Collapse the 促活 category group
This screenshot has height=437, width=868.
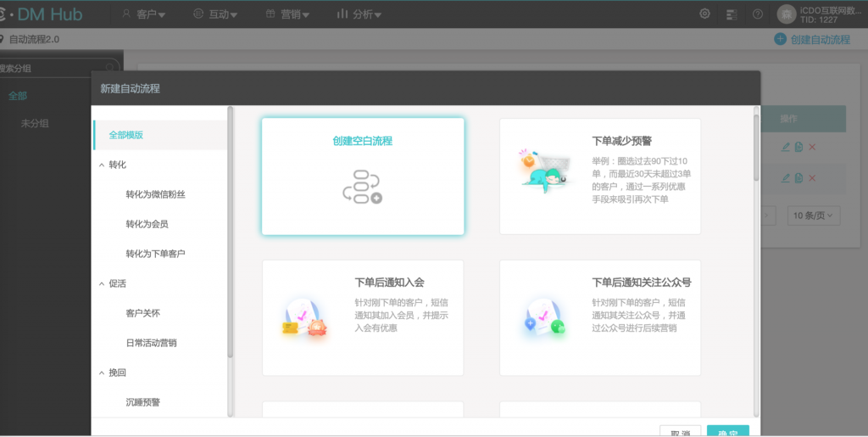[x=101, y=283]
